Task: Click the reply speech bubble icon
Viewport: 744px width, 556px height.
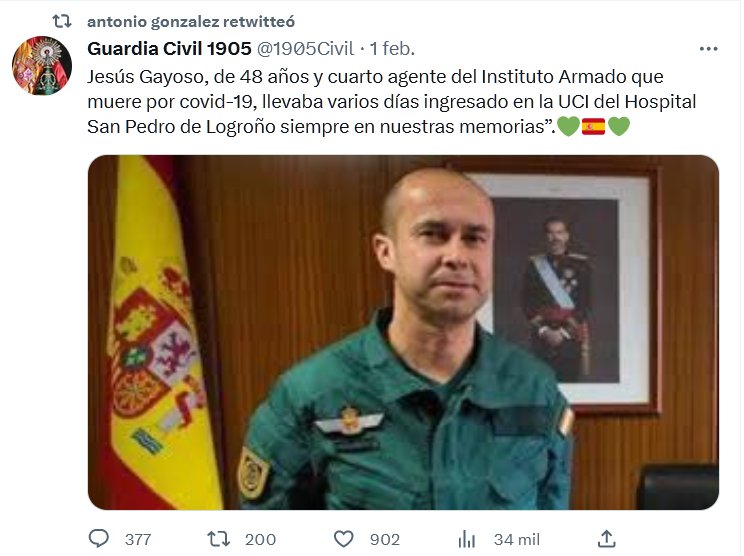Action: coord(99,538)
